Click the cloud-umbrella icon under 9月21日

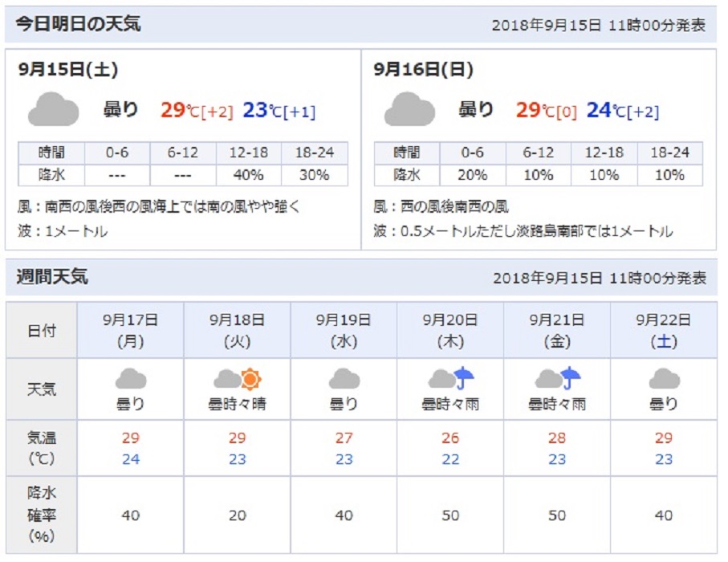pyautogui.click(x=557, y=377)
